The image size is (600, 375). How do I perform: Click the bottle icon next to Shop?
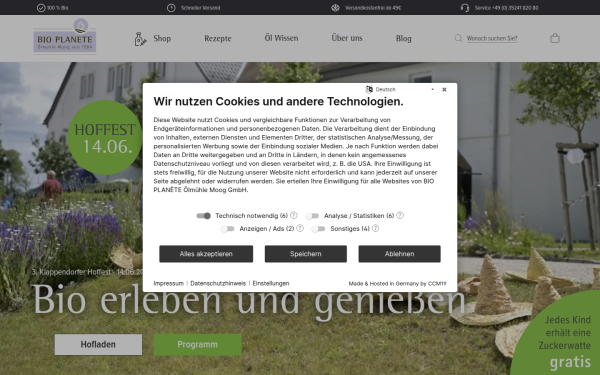[140, 39]
